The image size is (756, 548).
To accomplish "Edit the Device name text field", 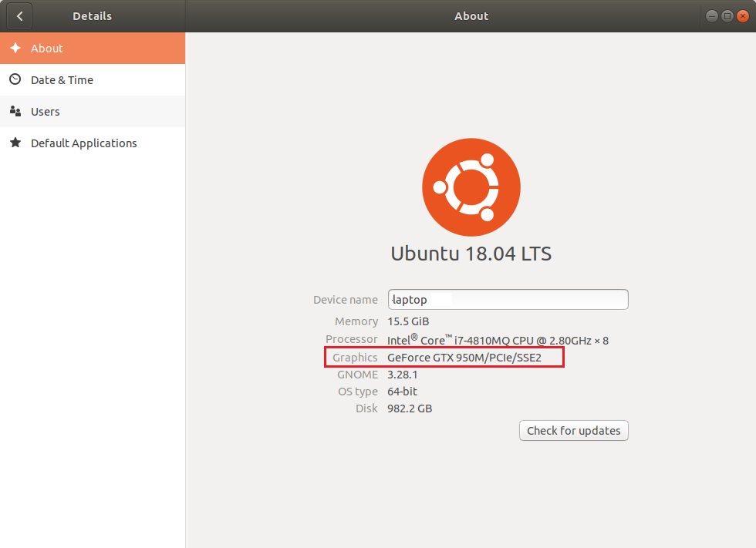I will [x=508, y=300].
